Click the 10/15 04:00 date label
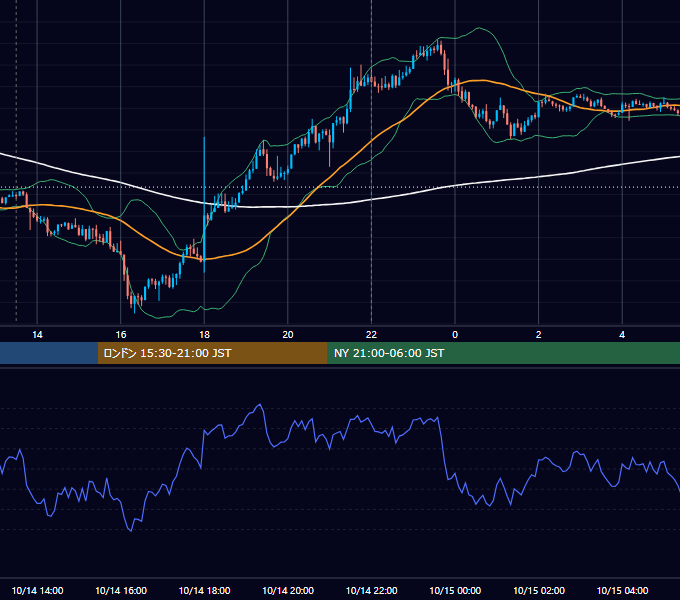The height and width of the screenshot is (600, 680). [622, 590]
